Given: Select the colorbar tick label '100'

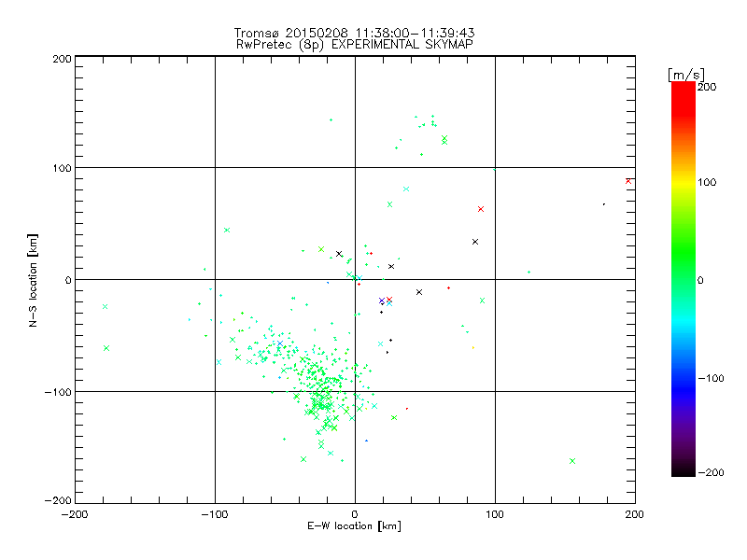Looking at the screenshot, I should 707,182.
